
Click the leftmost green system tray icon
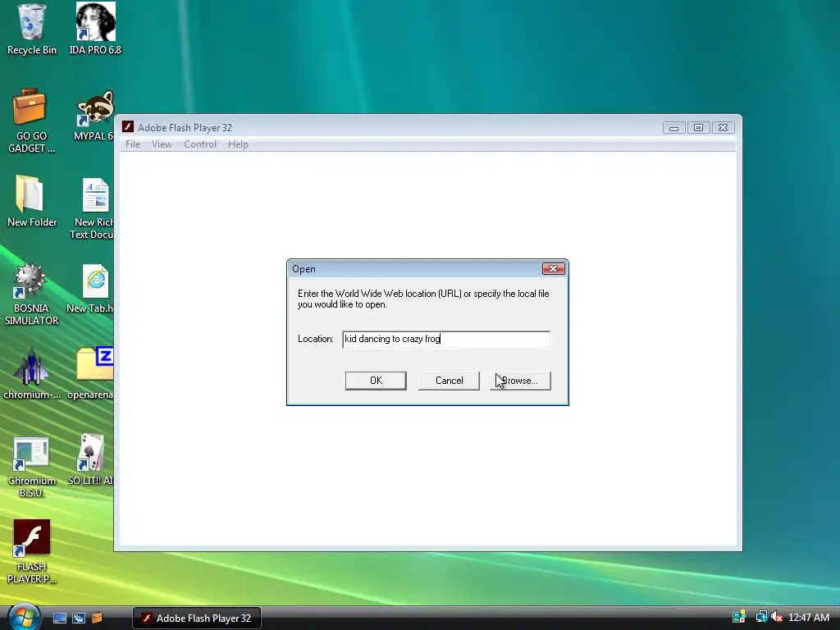739,617
